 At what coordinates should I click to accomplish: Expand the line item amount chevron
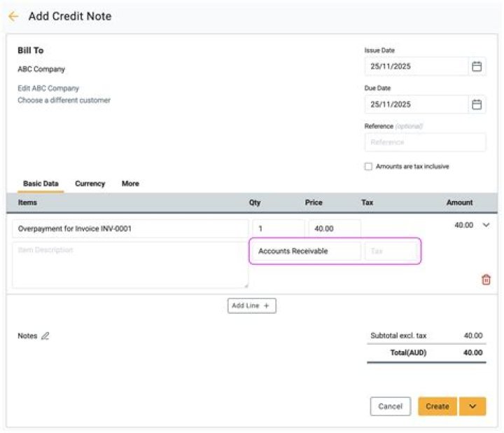coord(486,226)
